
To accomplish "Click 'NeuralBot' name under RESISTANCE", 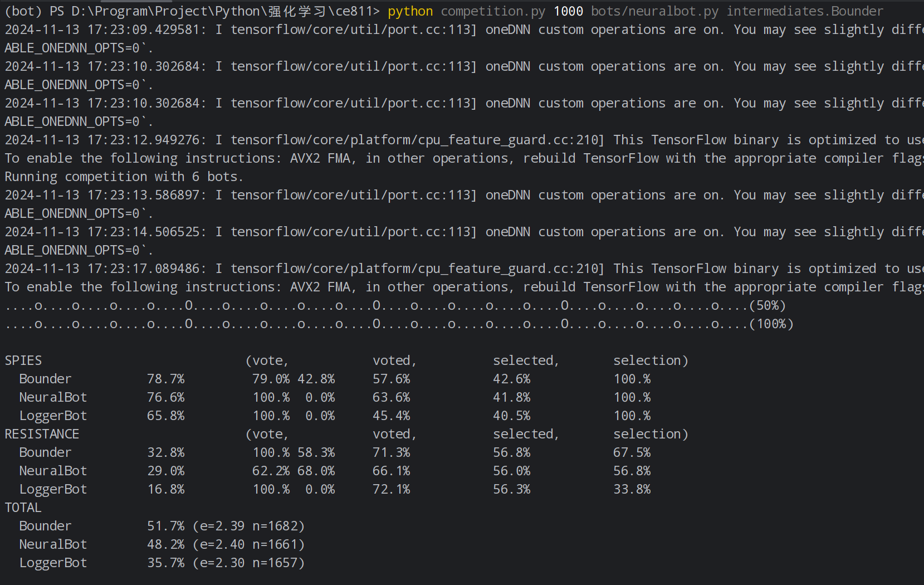I will (x=53, y=471).
